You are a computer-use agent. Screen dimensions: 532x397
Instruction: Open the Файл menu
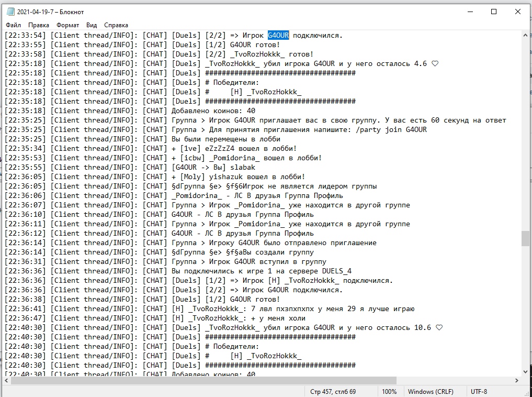(13, 25)
